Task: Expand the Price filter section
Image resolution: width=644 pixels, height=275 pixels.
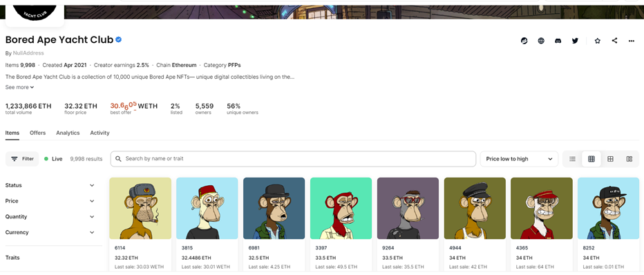Action: (50, 201)
